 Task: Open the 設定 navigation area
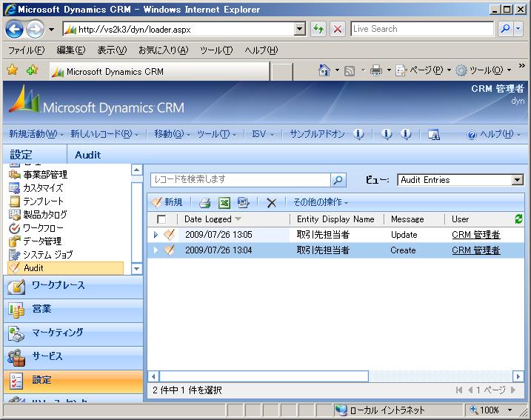tap(73, 381)
